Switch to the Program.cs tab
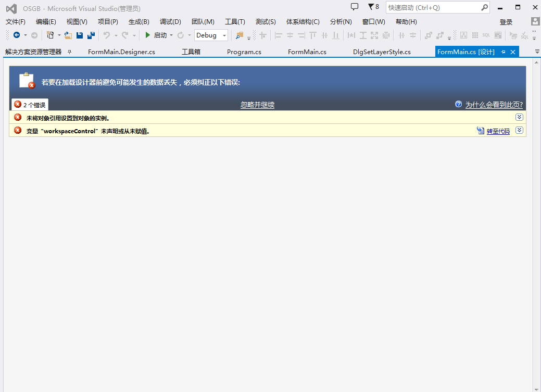The image size is (541, 392). 244,52
